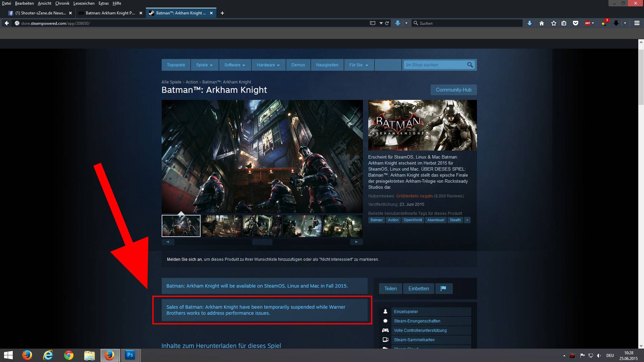This screenshot has height=362, width=644.
Task: Open the Alle Spiele breadcrumb link
Action: 171,82
